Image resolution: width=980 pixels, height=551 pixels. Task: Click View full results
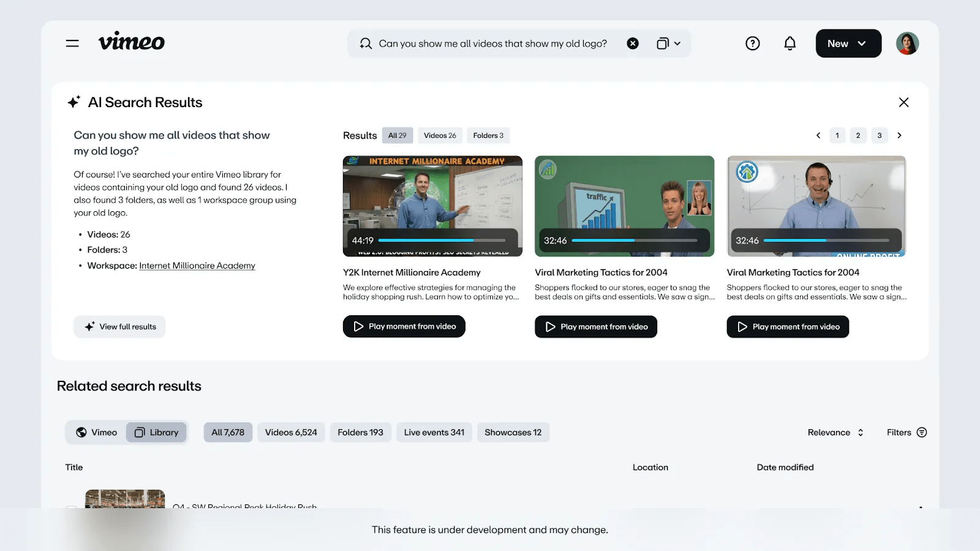coord(119,326)
